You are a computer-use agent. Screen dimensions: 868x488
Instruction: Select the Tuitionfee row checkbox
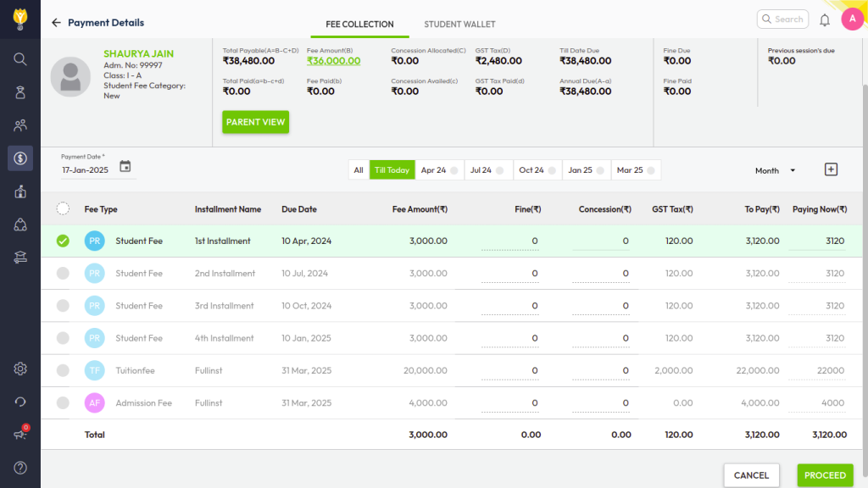[x=63, y=370]
